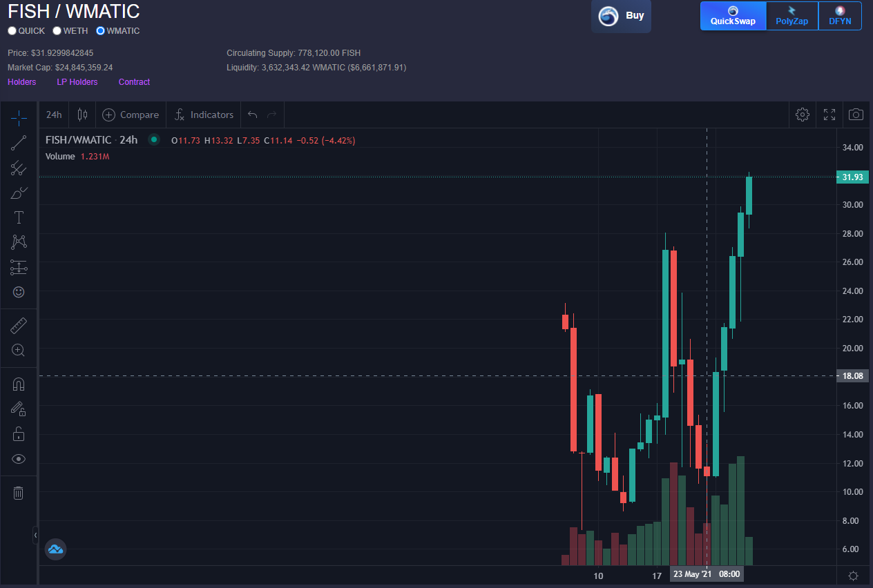The image size is (873, 588).
Task: Toggle magnet mode
Action: click(x=19, y=384)
